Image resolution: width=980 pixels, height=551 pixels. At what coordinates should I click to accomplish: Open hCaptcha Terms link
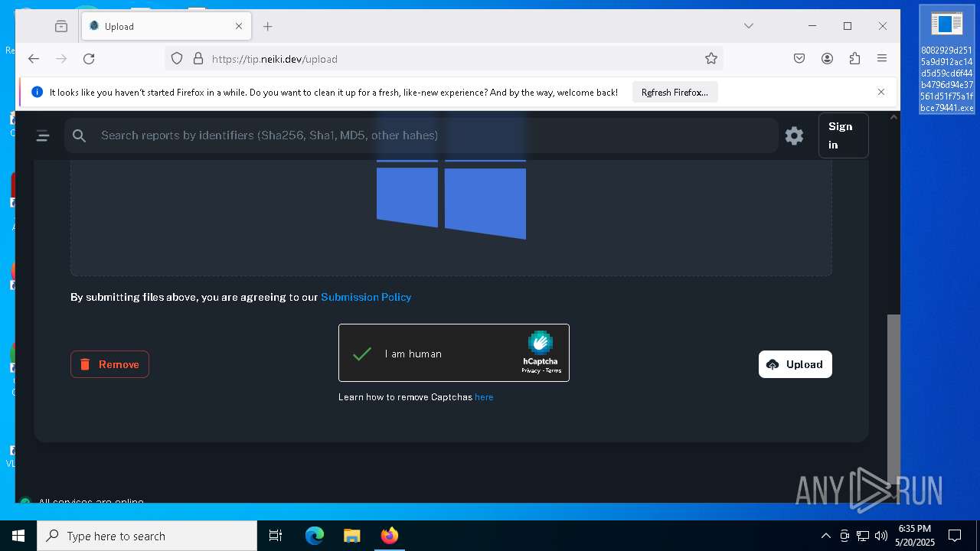554,370
